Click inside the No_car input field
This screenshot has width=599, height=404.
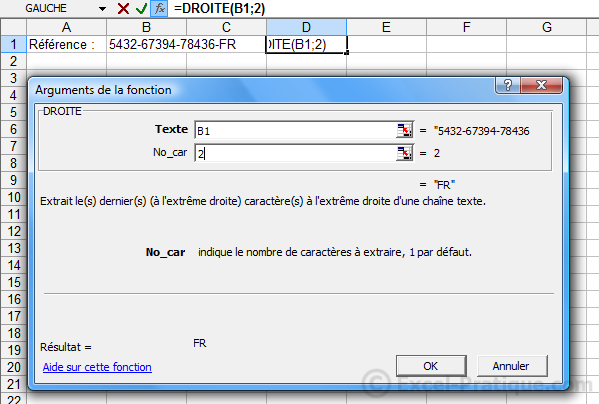pos(295,154)
